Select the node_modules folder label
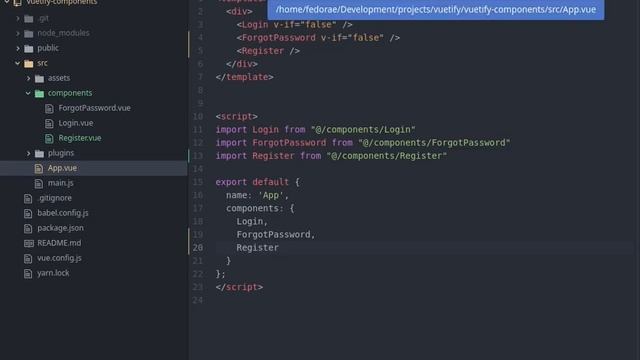 pyautogui.click(x=63, y=33)
